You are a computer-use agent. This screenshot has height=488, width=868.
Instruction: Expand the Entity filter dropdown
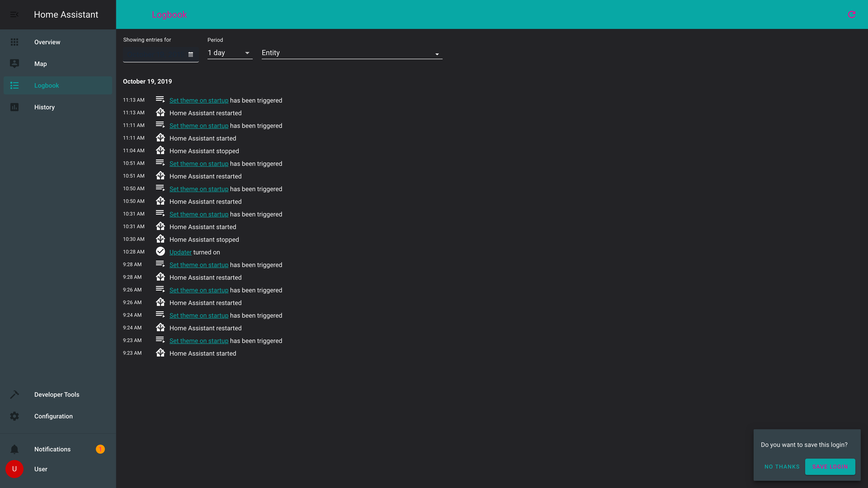click(351, 53)
